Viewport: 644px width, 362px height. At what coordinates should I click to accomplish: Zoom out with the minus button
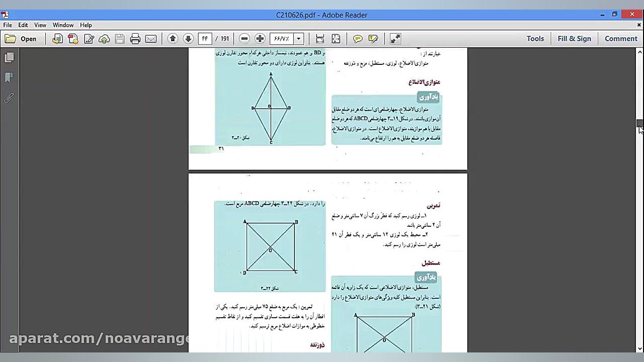coord(245,39)
